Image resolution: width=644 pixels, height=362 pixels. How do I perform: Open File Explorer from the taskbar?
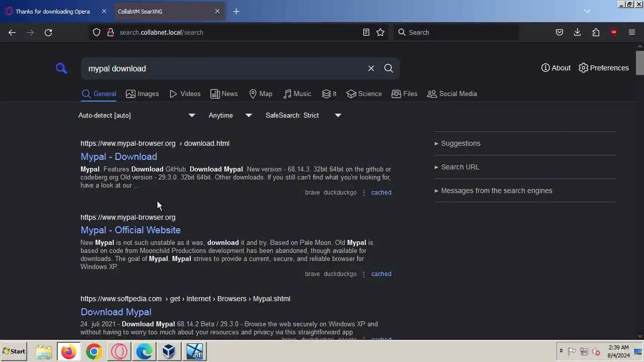tap(44, 351)
